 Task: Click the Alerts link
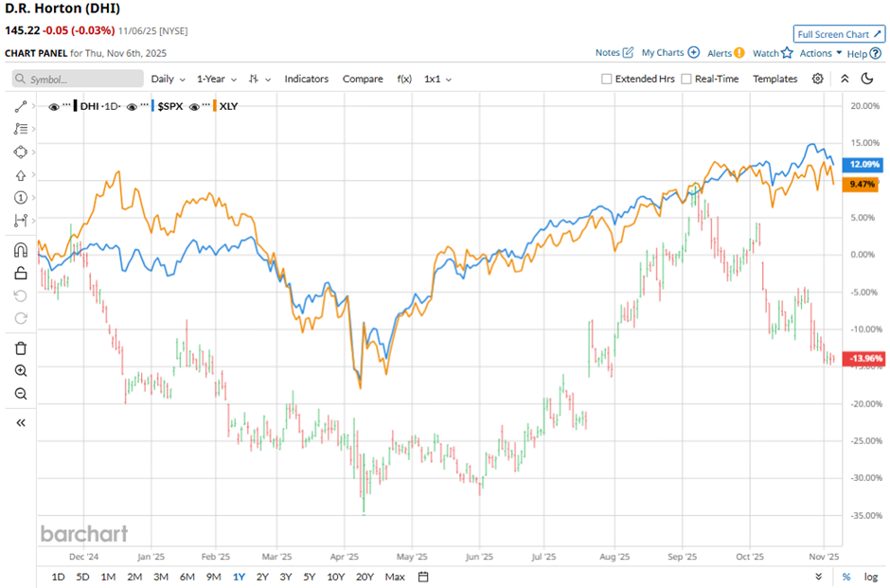tap(720, 53)
